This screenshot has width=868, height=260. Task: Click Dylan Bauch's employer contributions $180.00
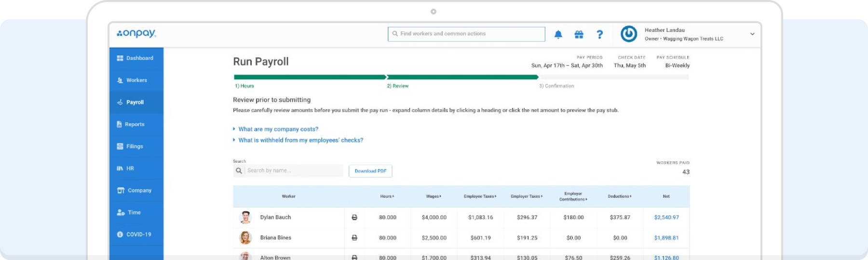coord(573,218)
